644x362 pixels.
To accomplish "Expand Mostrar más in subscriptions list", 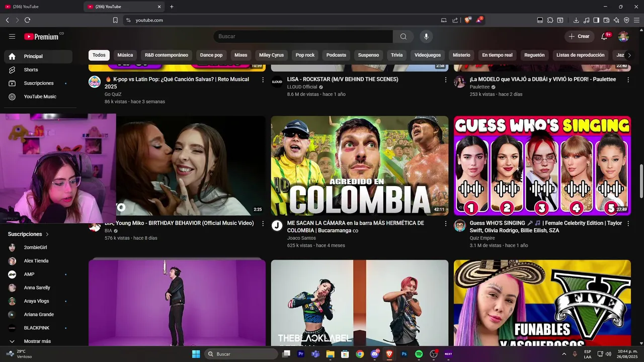I will click(x=38, y=341).
